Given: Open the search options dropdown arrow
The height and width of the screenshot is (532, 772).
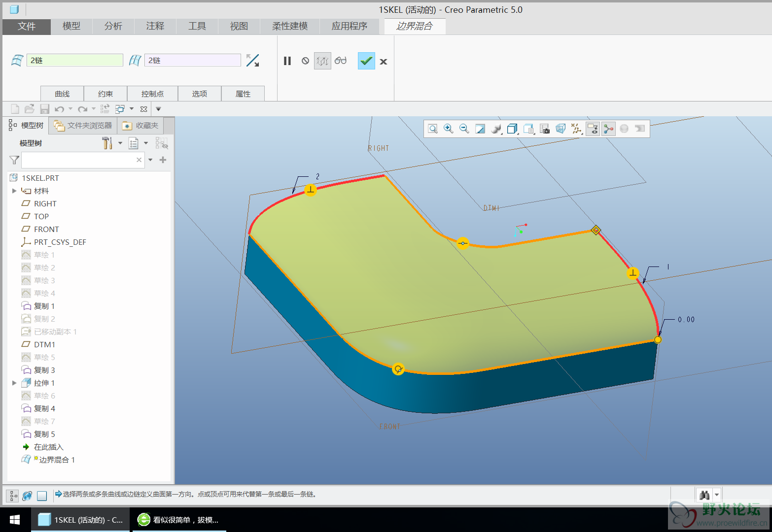Looking at the screenshot, I should click(150, 160).
